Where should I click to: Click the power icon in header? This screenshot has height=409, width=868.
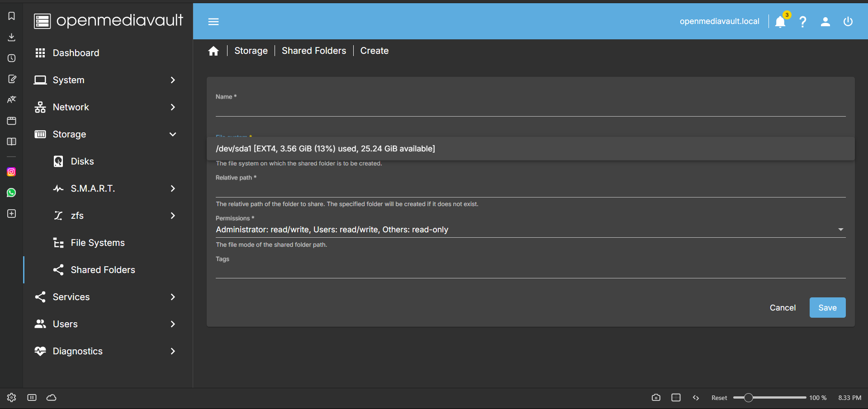pos(848,22)
